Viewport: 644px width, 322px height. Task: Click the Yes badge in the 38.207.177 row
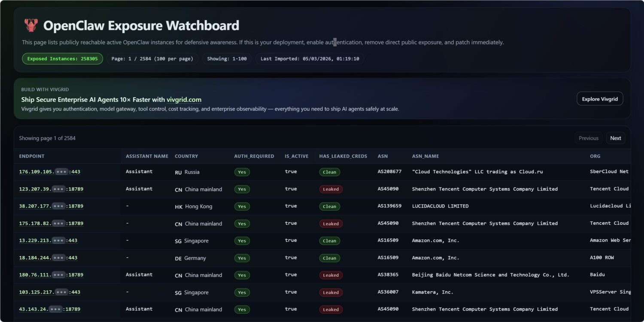point(242,206)
